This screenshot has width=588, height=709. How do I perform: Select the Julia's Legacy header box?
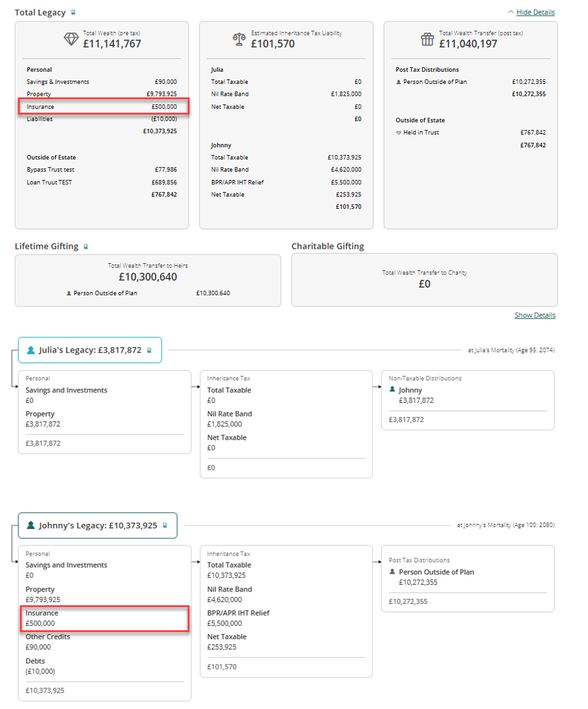click(90, 350)
